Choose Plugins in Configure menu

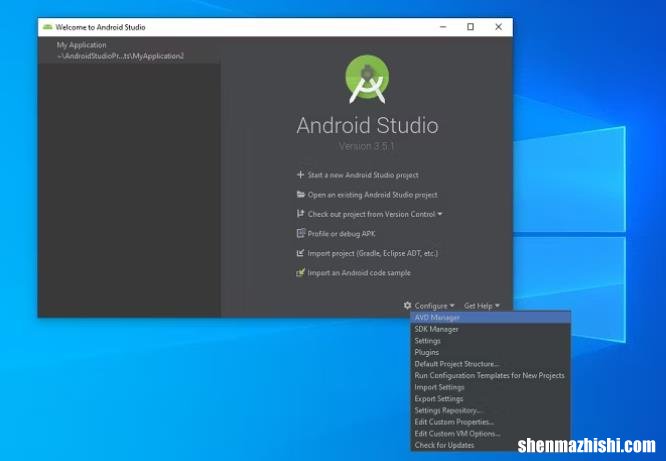[491, 352]
